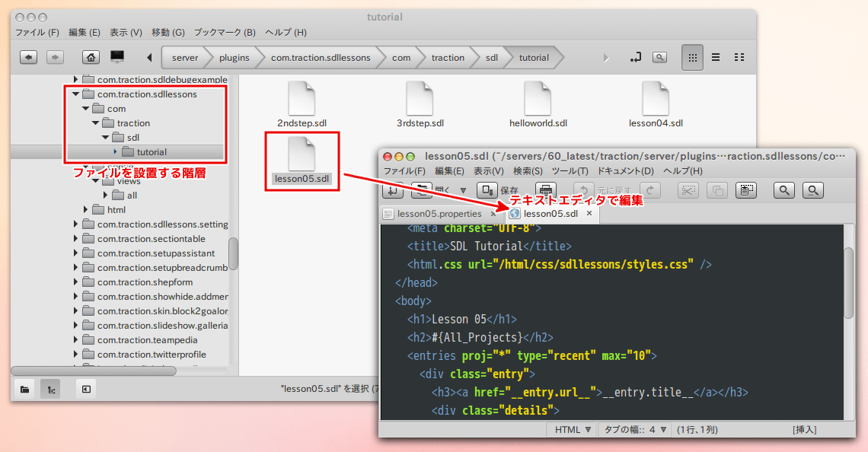The width and height of the screenshot is (868, 452).
Task: Click the server breadcrumb path button
Action: pos(185,58)
